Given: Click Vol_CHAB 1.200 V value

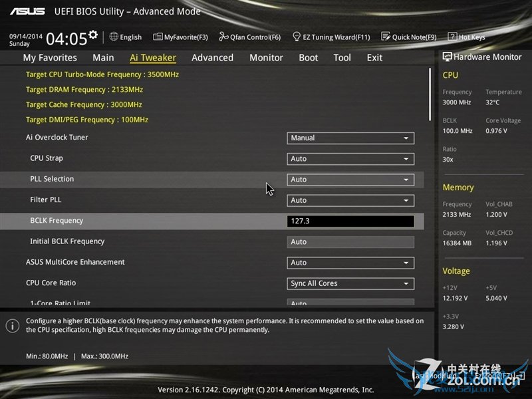Looking at the screenshot, I should 496,214.
